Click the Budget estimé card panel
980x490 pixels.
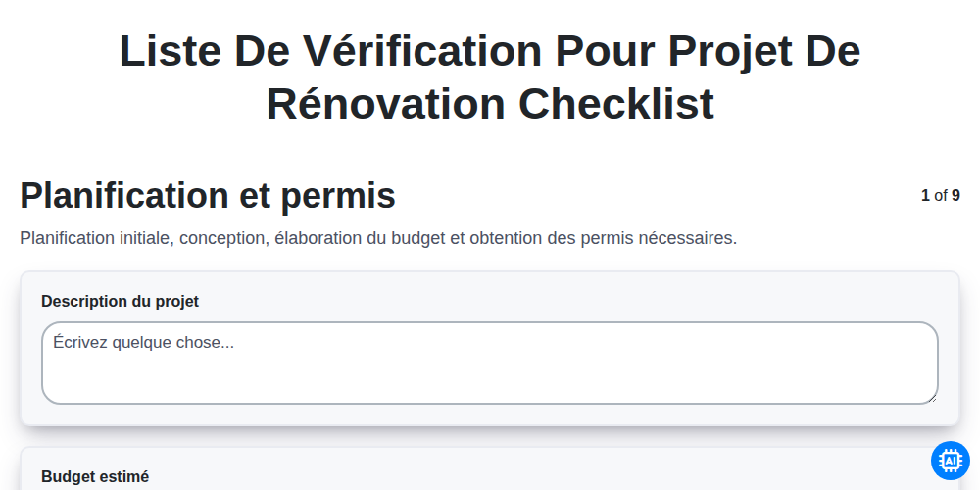[x=490, y=468]
